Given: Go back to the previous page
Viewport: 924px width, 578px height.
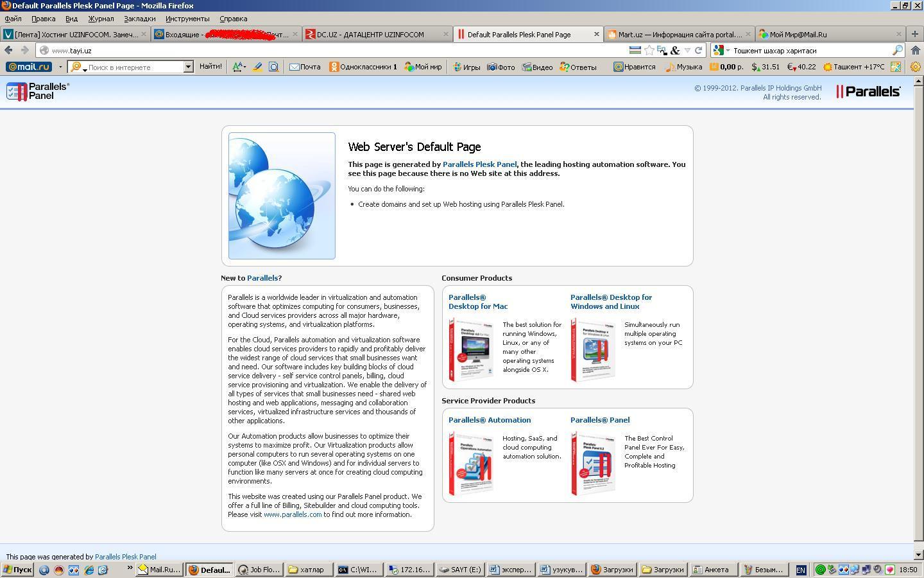Looking at the screenshot, I should [9, 50].
